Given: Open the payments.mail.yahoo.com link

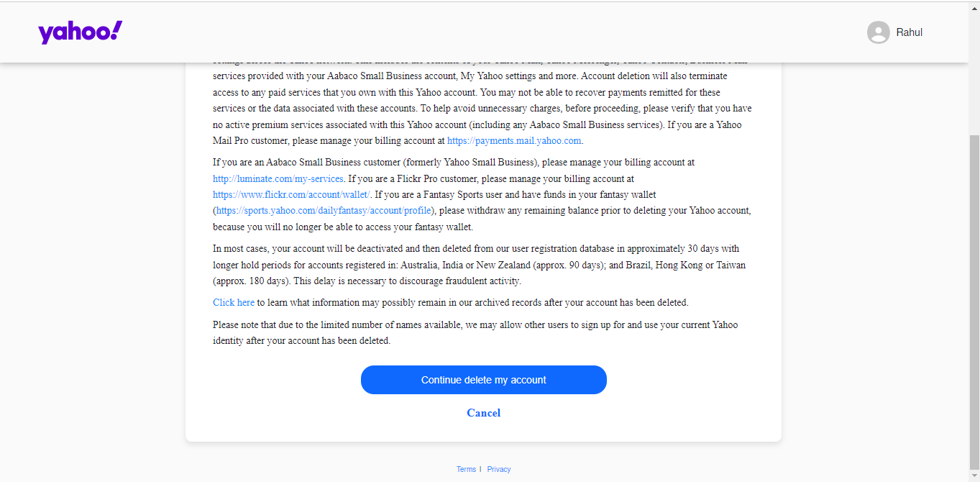Looking at the screenshot, I should (x=514, y=141).
